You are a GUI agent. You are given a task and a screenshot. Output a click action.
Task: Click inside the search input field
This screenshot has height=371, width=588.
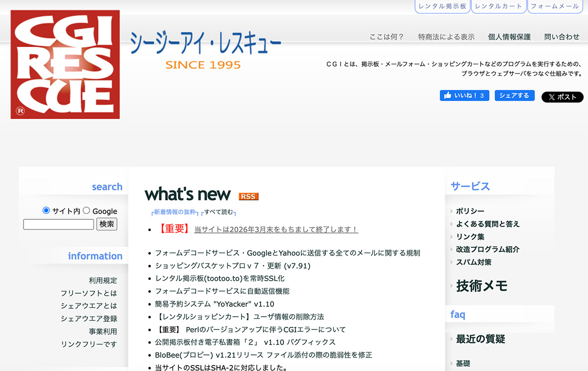point(58,224)
